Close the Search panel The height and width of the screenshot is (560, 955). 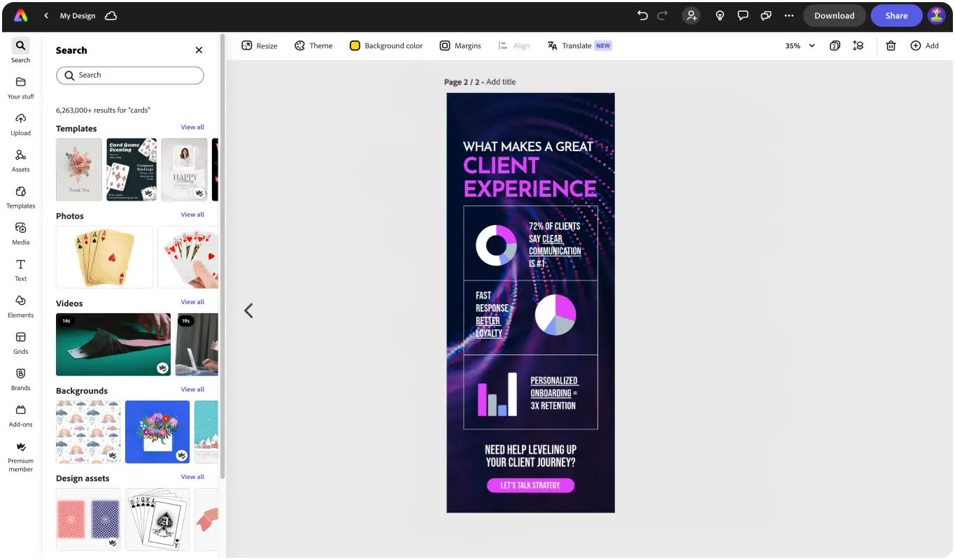click(x=199, y=50)
